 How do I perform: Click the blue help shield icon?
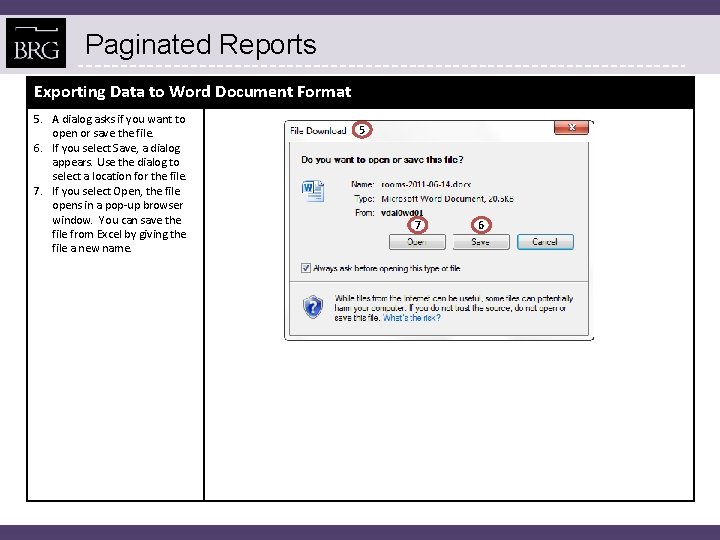pyautogui.click(x=313, y=307)
